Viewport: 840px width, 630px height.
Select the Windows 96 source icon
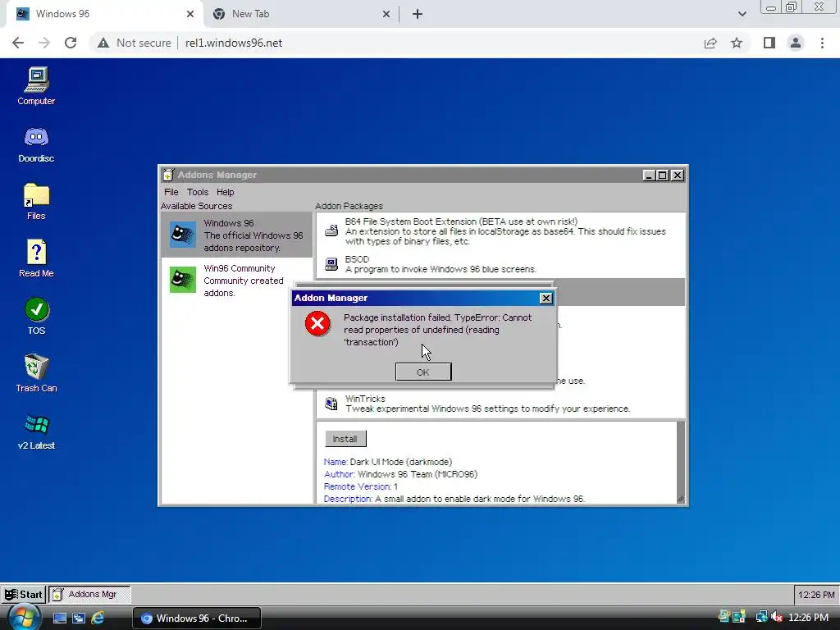click(183, 235)
